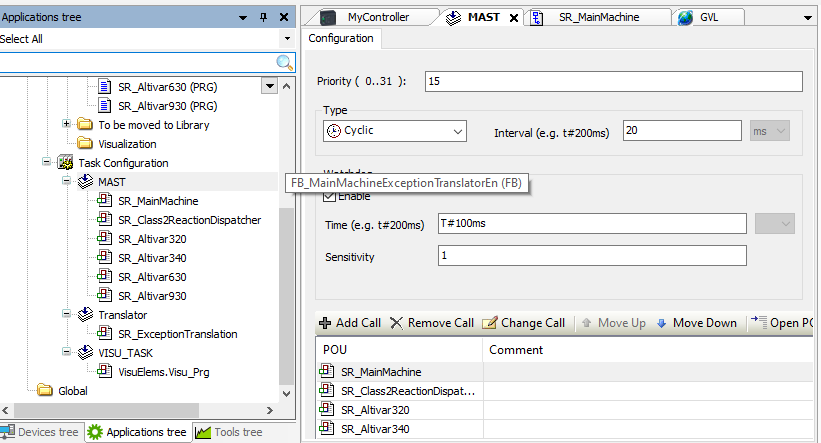Click the search magnifier icon in Applications tree
This screenshot has width=821, height=443.
pyautogui.click(x=284, y=62)
